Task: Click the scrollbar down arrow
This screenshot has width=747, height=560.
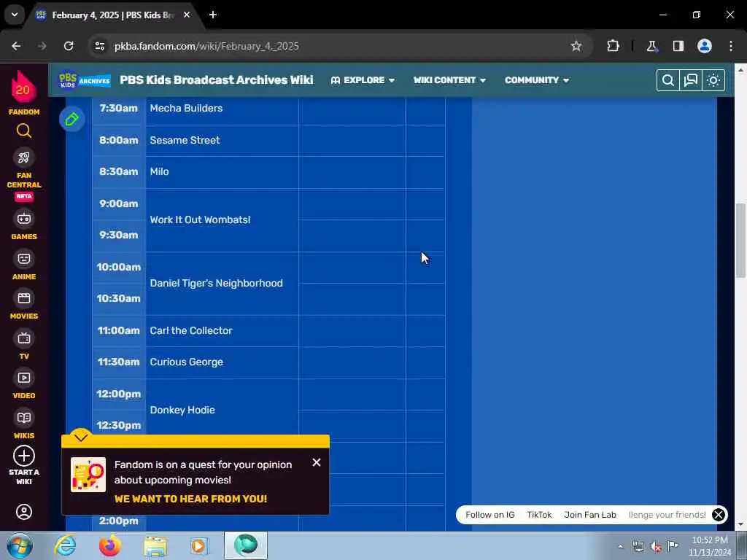Action: (x=740, y=524)
